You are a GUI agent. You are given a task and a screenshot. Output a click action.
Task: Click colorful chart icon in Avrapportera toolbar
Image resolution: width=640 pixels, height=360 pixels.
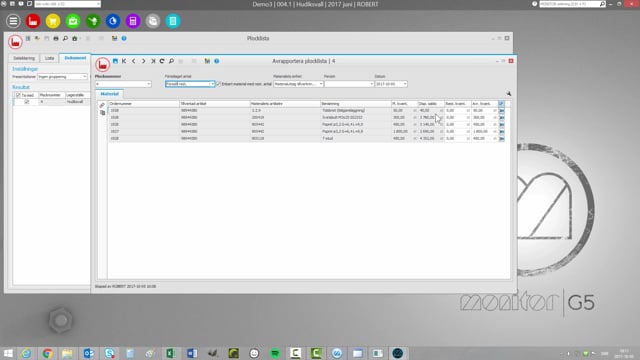(x=207, y=61)
